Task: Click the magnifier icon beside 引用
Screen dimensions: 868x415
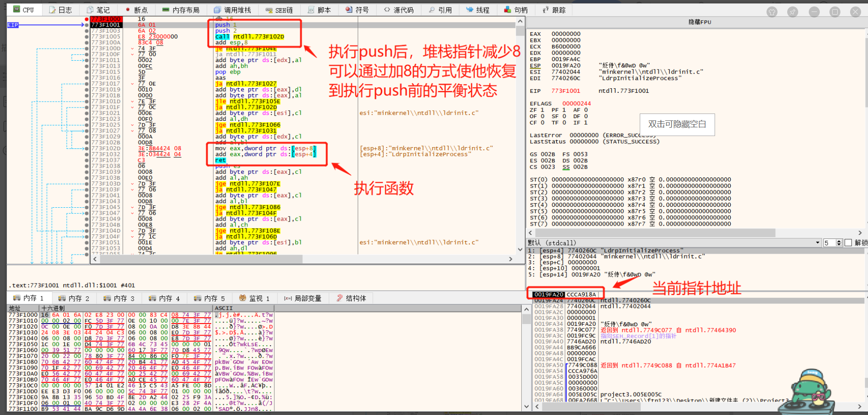Action: [x=431, y=10]
